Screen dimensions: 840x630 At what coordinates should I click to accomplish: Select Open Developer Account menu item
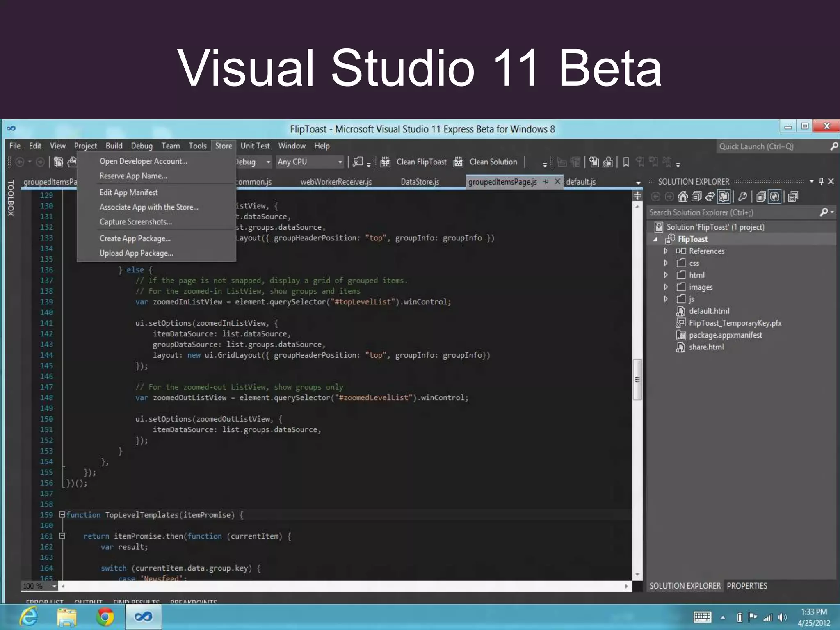(x=144, y=161)
